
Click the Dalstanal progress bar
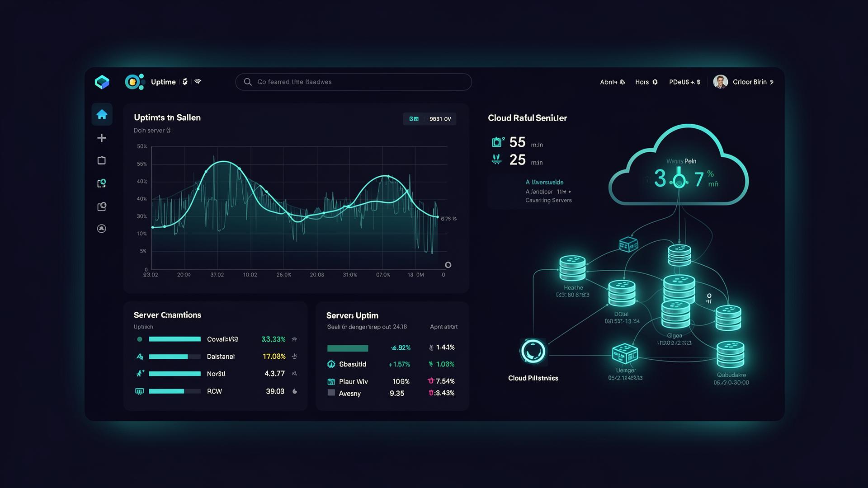tap(175, 357)
